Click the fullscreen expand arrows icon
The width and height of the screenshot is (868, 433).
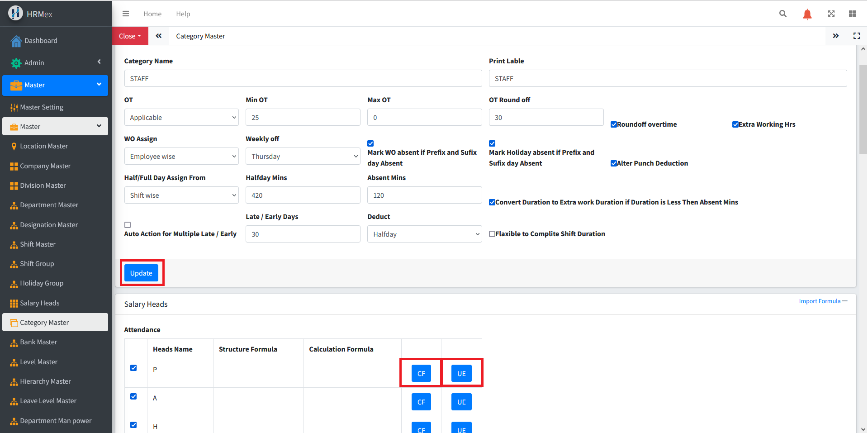[831, 14]
